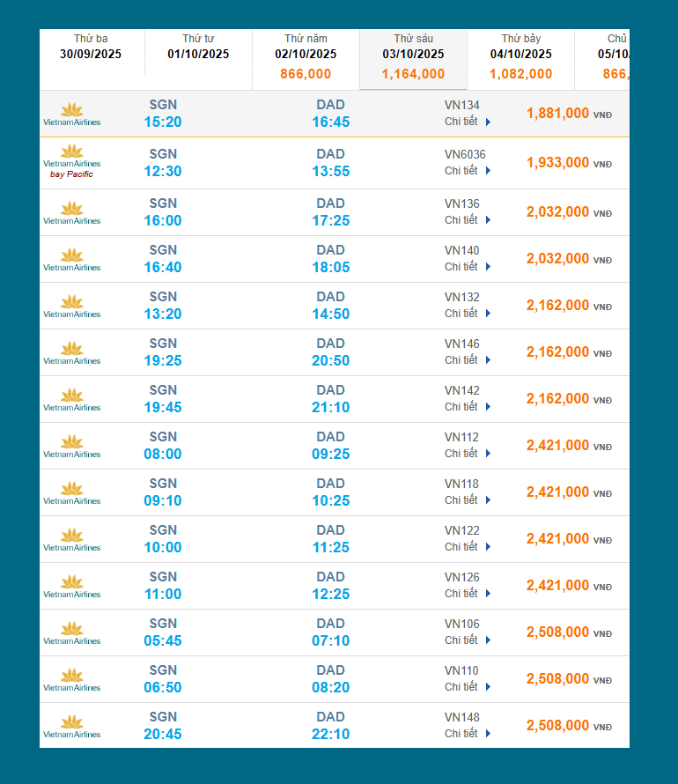Open the Thứ ba 30/09/2025 date tab
Screen dimensions: 678x784
[91, 48]
